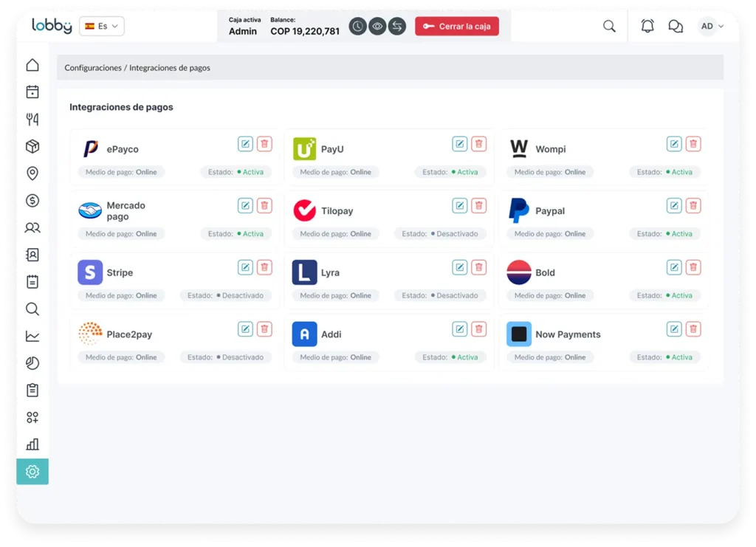Viewport: 756px width, 547px height.
Task: Click the Bold Activa status
Action: (x=665, y=295)
